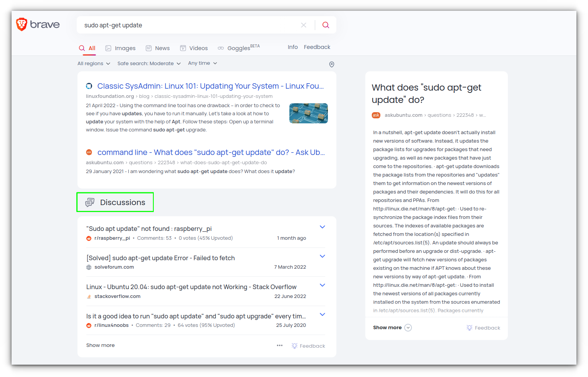Click the Discussions speech-bubble icon
Screen dimensions: 588x377
(x=90, y=202)
